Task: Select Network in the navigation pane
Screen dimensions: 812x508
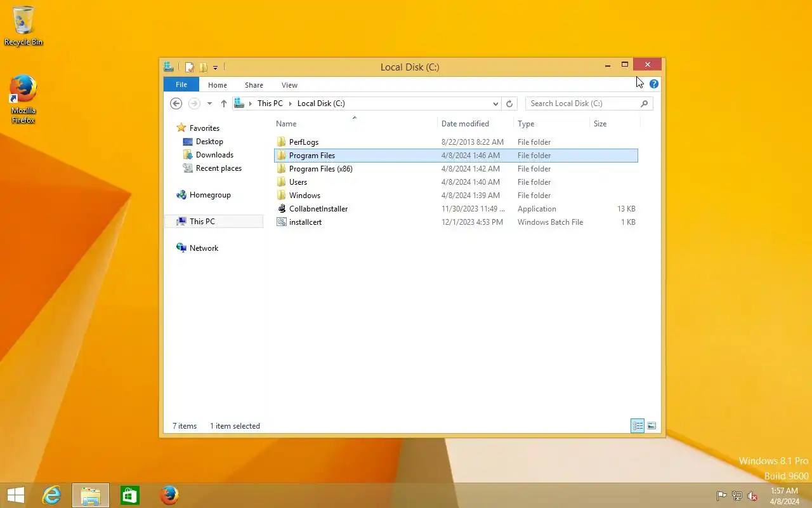Action: (197, 248)
